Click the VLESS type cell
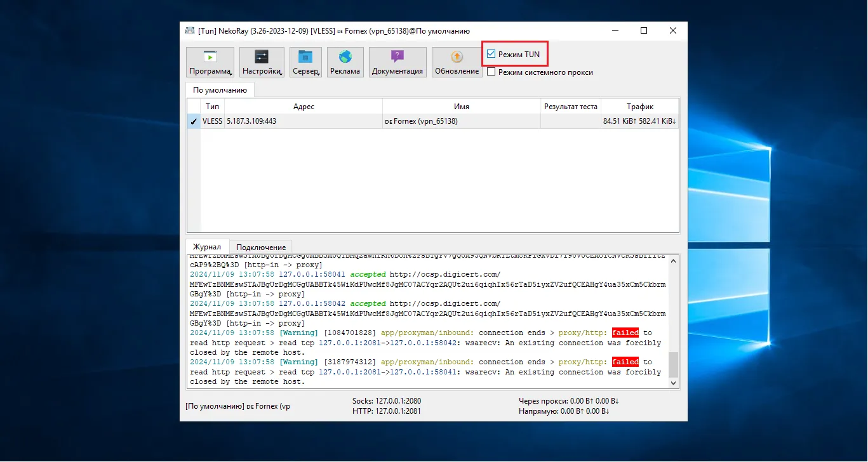 pyautogui.click(x=213, y=121)
